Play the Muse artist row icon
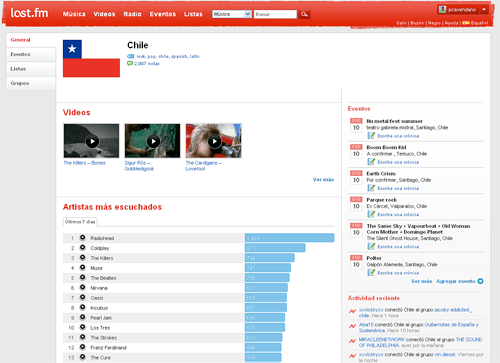 [82, 268]
